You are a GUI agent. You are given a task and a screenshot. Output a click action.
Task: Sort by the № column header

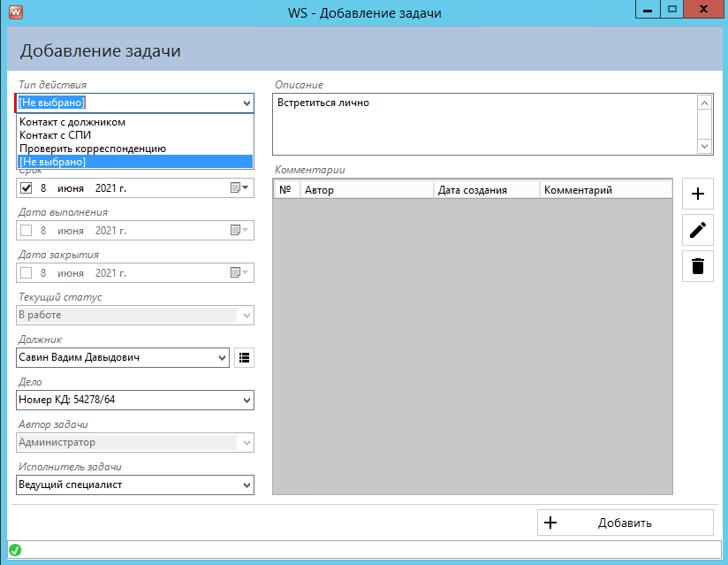point(286,189)
